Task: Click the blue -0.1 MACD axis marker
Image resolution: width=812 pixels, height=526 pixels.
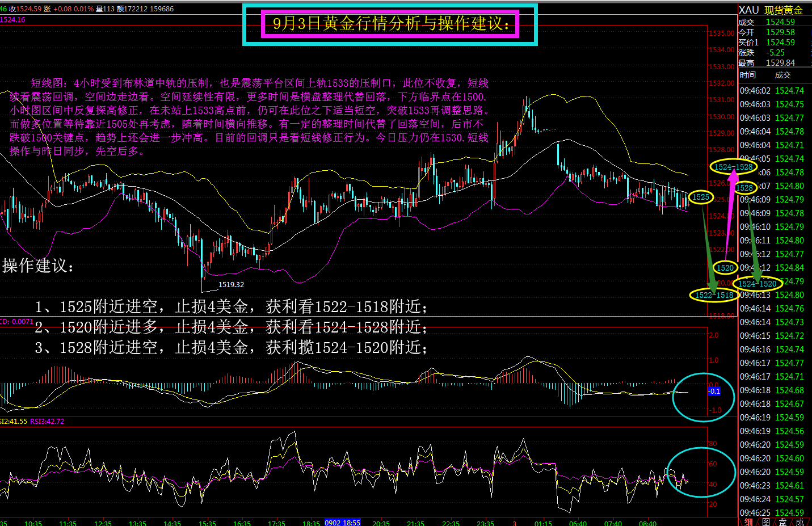Action: pyautogui.click(x=714, y=392)
